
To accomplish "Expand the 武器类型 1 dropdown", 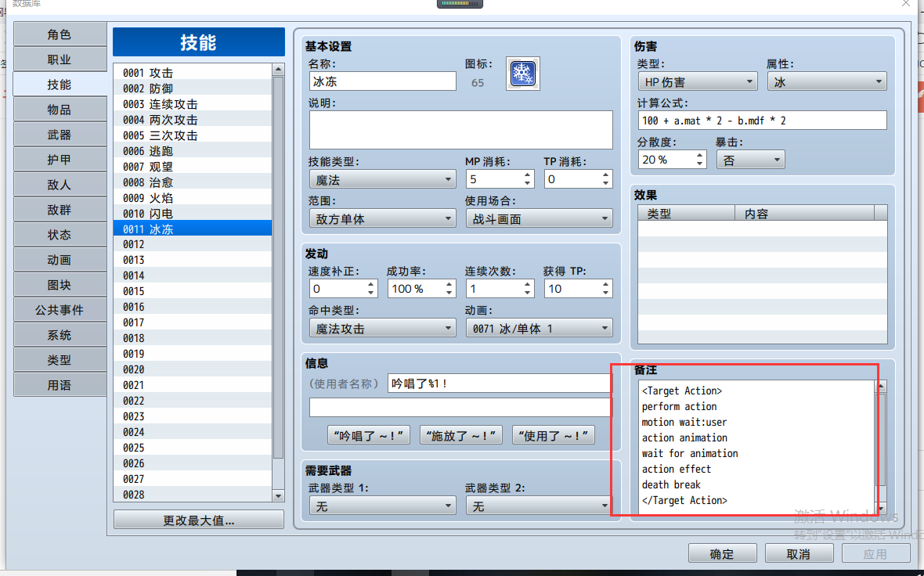I will tap(382, 506).
